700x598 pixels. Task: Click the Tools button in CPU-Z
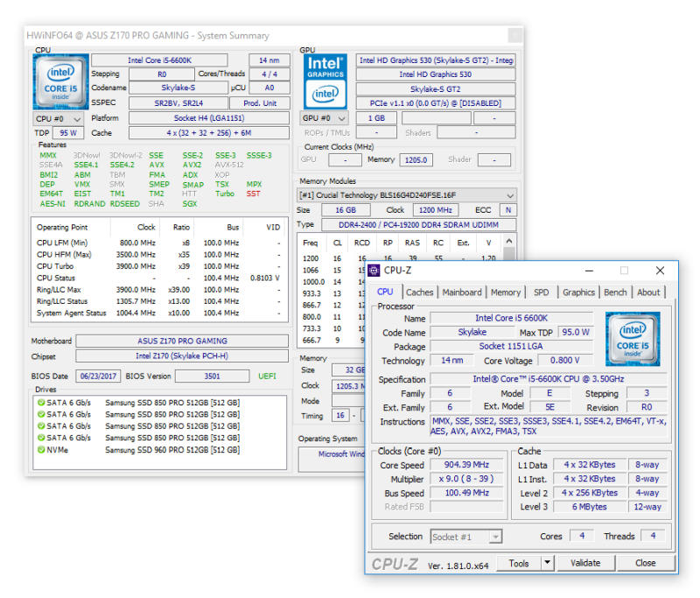[519, 563]
